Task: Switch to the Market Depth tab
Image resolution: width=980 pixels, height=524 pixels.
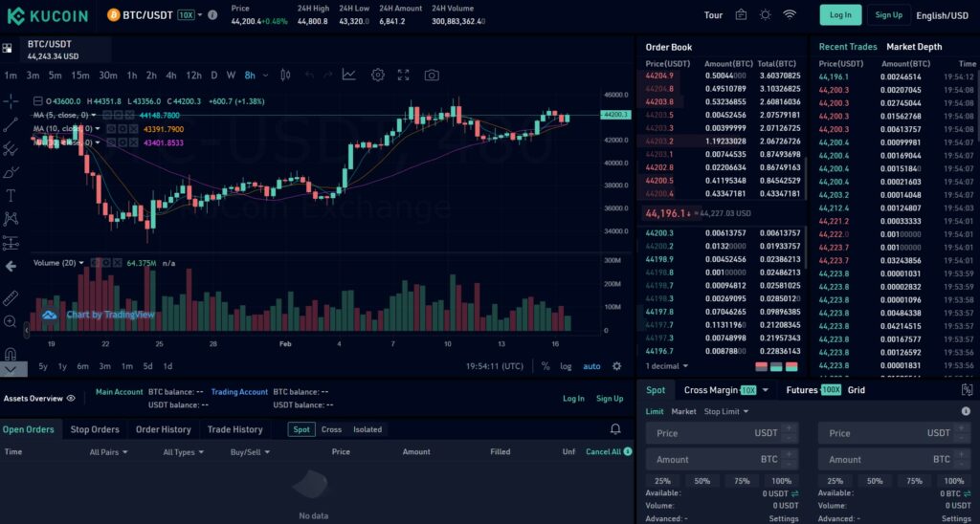Action: 914,47
